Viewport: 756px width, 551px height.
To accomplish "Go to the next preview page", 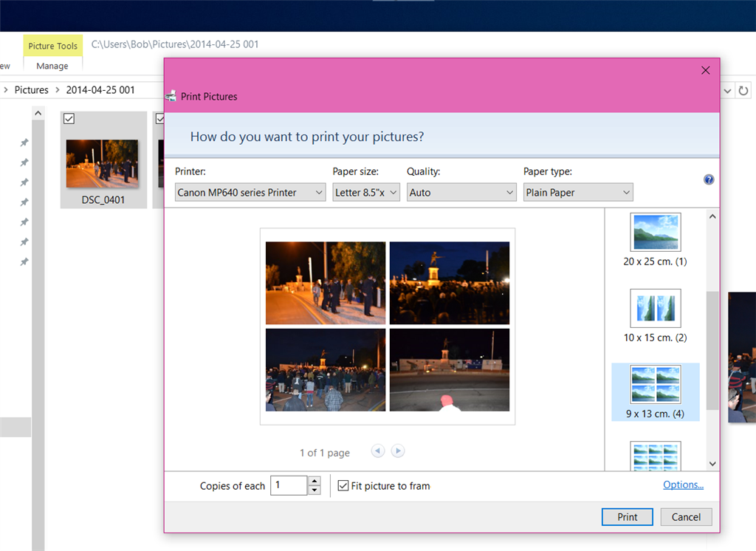I will point(398,451).
